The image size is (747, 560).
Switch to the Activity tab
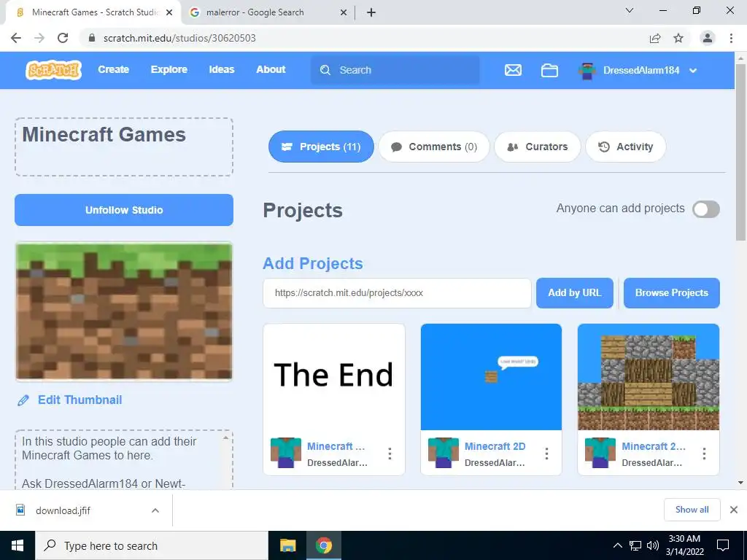pyautogui.click(x=625, y=147)
